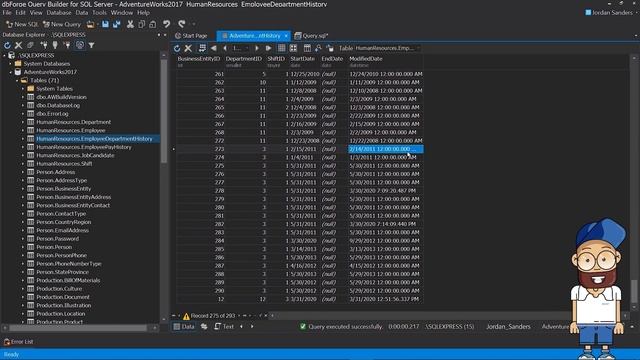
Task: Switch to grid view layout icon
Action: [282, 48]
